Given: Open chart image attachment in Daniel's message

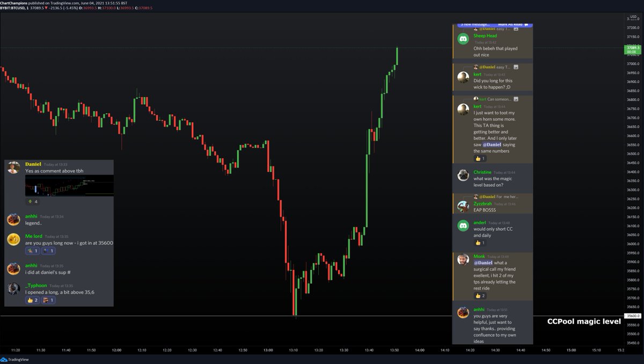Looking at the screenshot, I should point(69,185).
